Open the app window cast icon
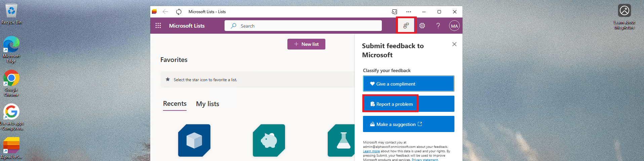The image size is (644, 161). pos(394,12)
